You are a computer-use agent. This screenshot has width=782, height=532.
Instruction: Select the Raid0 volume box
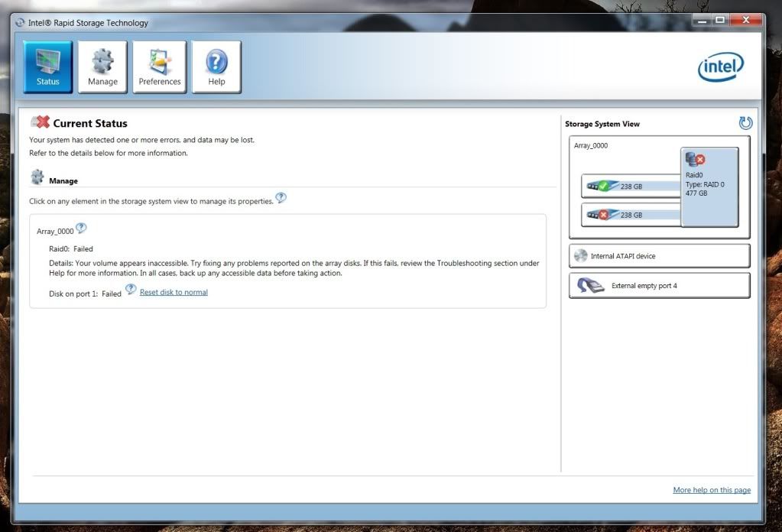pos(709,187)
